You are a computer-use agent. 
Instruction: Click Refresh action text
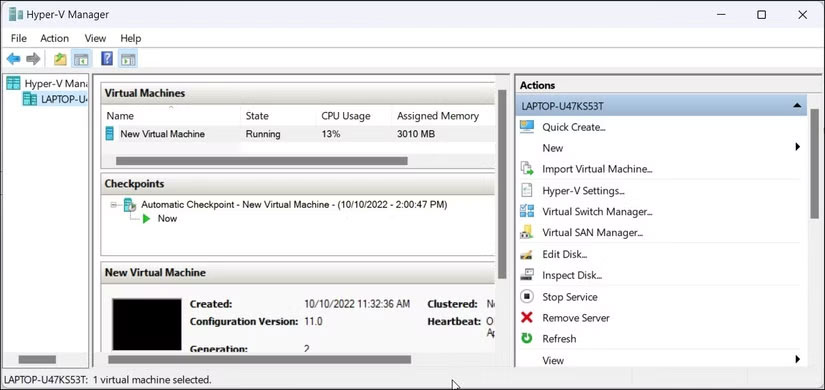click(559, 339)
